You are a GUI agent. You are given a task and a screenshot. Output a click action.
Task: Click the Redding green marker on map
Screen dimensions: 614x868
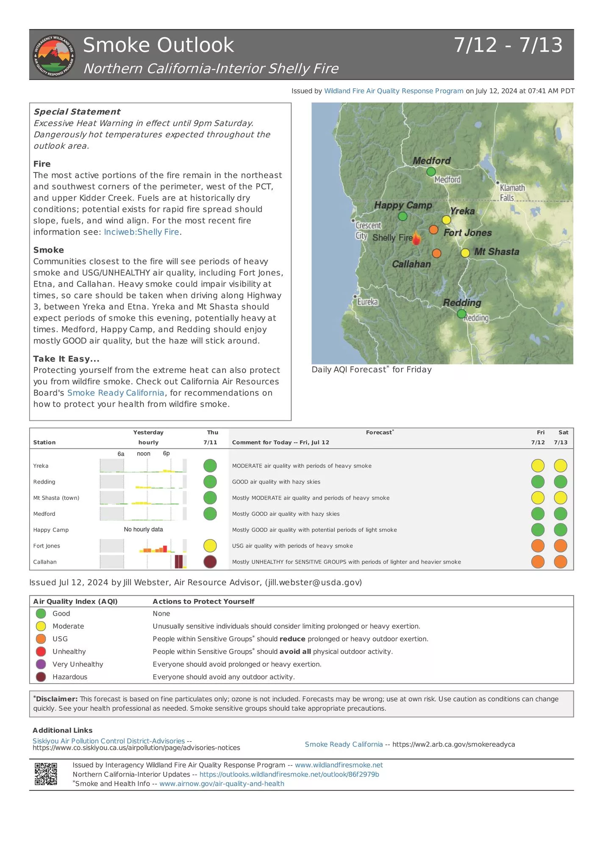click(x=461, y=314)
